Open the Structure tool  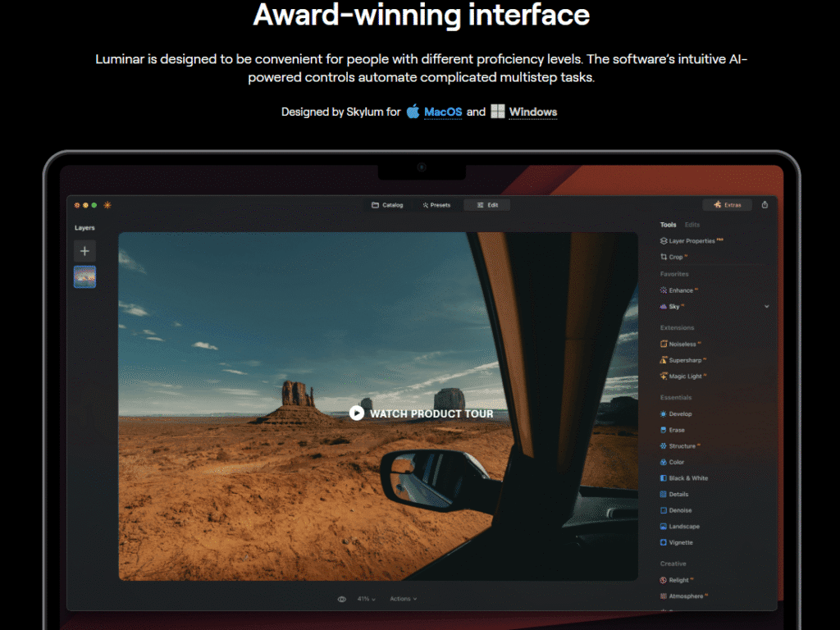pyautogui.click(x=680, y=445)
